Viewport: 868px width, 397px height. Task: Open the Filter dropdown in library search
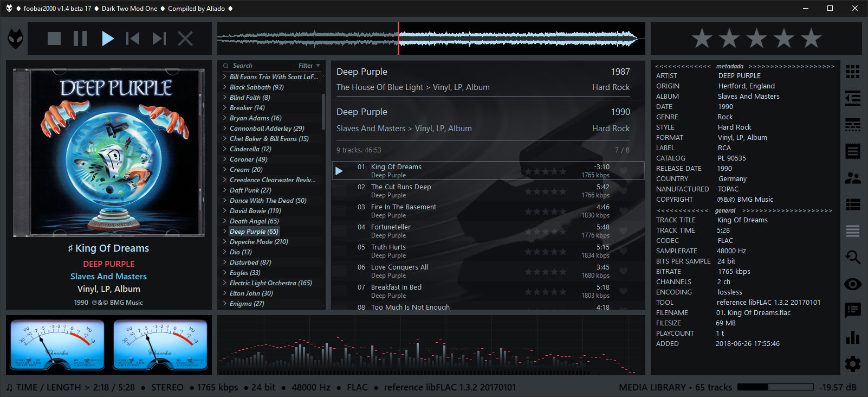309,66
